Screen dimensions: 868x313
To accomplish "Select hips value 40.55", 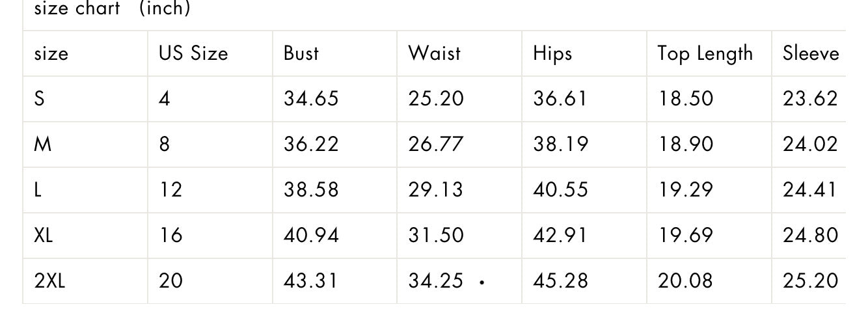I will click(x=560, y=190).
